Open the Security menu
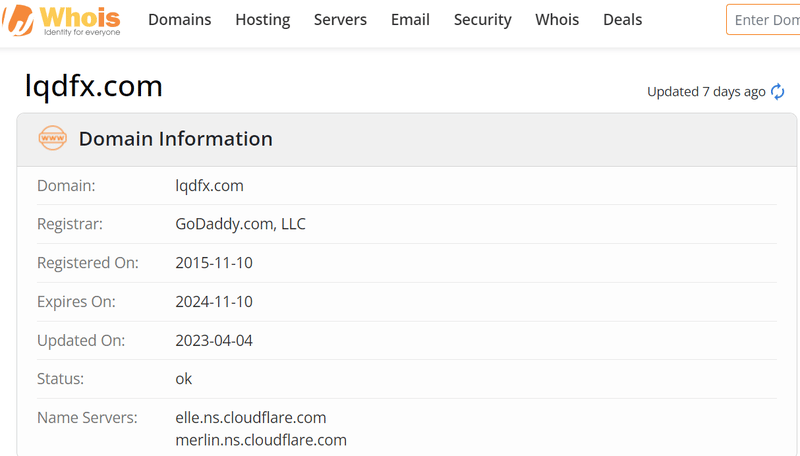Screen dimensions: 800x456 (483, 19)
